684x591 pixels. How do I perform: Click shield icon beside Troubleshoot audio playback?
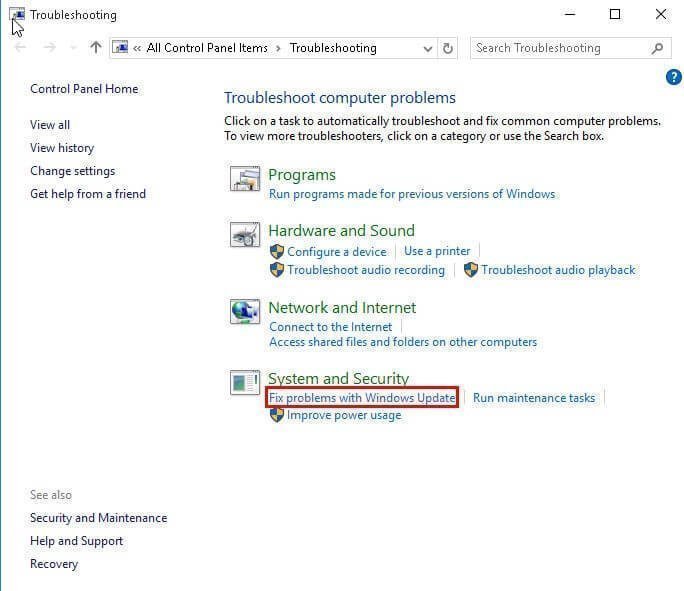[471, 270]
